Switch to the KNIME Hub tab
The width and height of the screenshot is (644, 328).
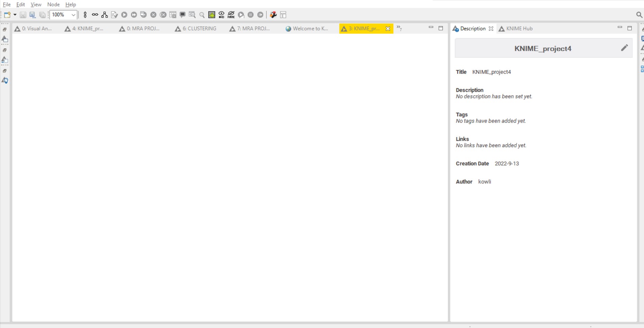click(x=516, y=29)
